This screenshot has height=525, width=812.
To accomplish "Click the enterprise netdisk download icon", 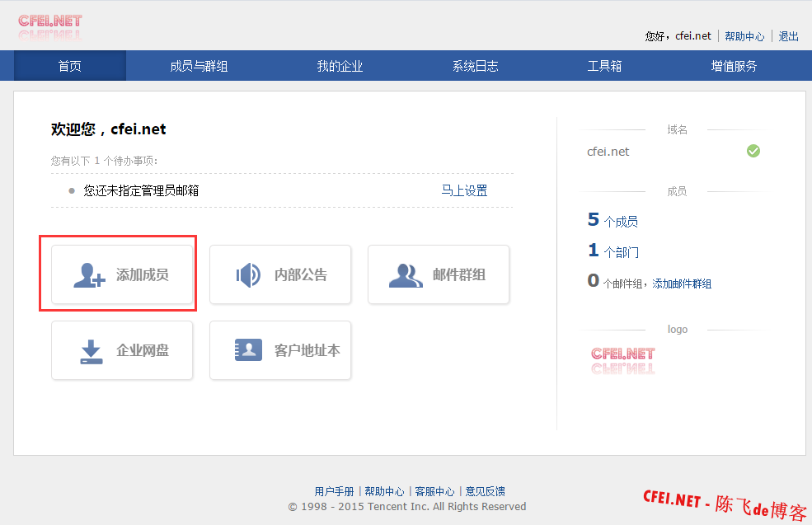I will click(91, 351).
